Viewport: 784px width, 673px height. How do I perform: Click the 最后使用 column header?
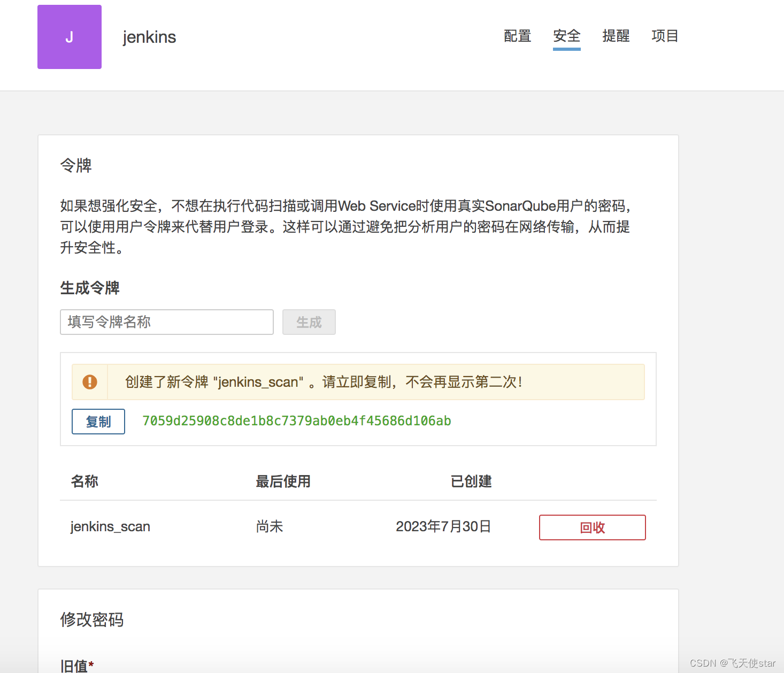coord(283,481)
